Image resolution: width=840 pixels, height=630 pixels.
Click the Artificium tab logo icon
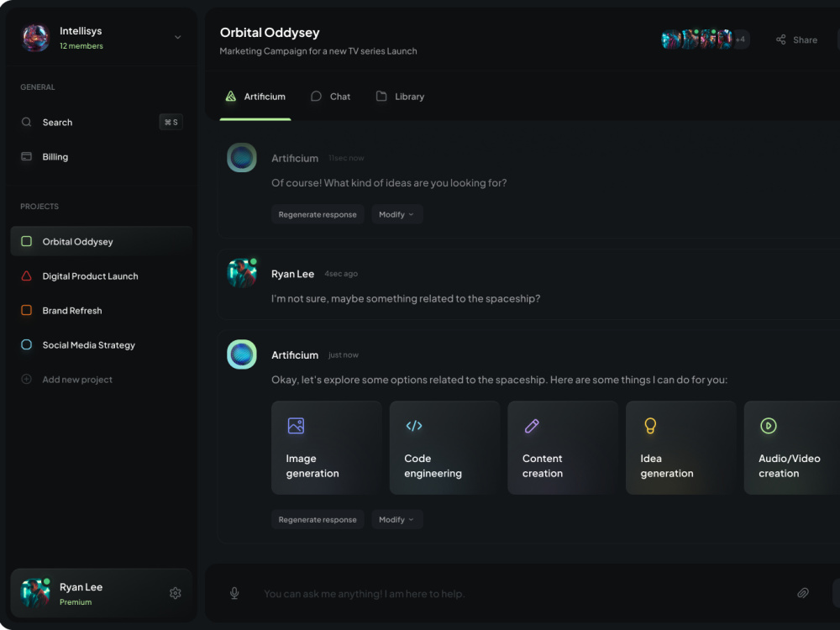231,97
